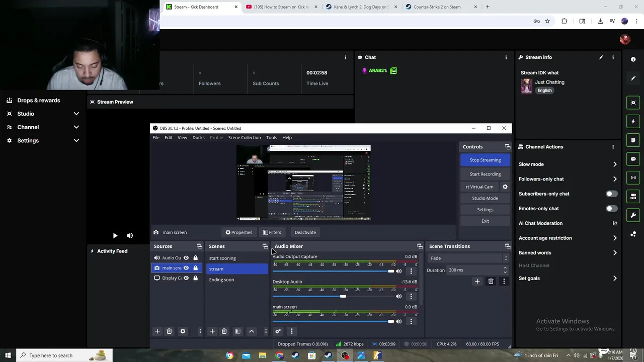The image size is (644, 362).
Task: Open OBS Tools menu
Action: click(272, 137)
